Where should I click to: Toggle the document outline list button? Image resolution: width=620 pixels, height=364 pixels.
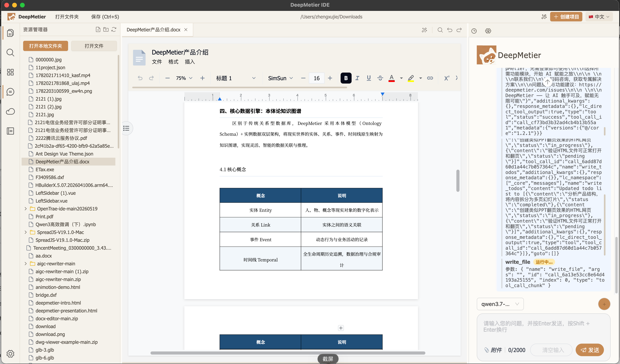tap(126, 128)
